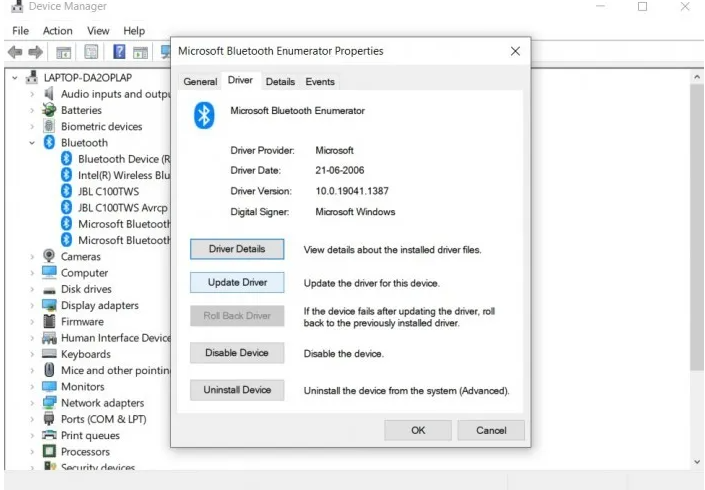Click the Network adapters icon
This screenshot has width=705, height=490.
[x=49, y=402]
